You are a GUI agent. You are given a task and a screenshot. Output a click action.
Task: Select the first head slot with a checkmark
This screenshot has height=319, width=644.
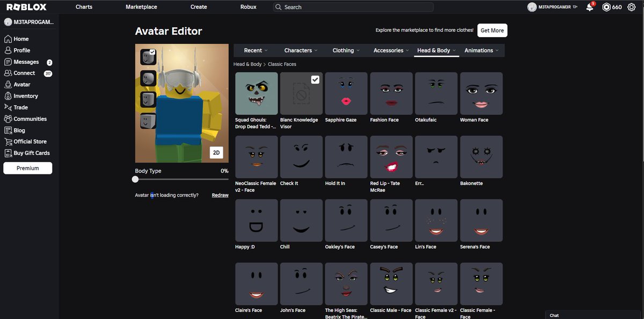pyautogui.click(x=148, y=57)
